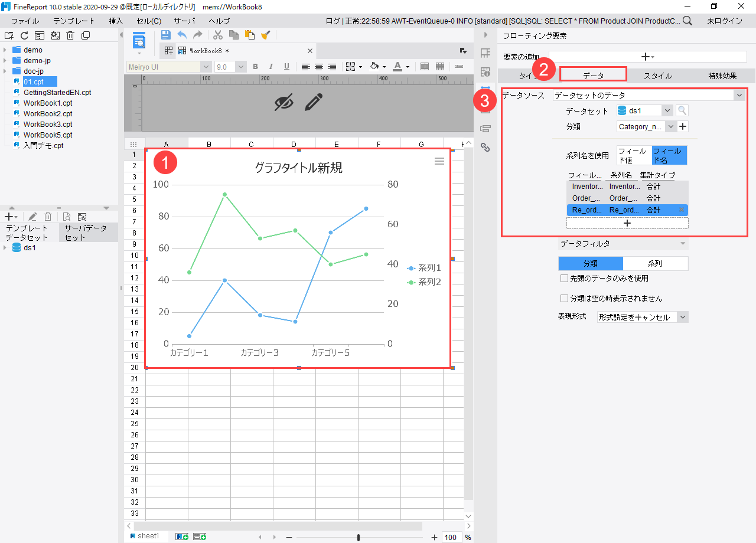Expand the demo folder

pyautogui.click(x=5, y=50)
